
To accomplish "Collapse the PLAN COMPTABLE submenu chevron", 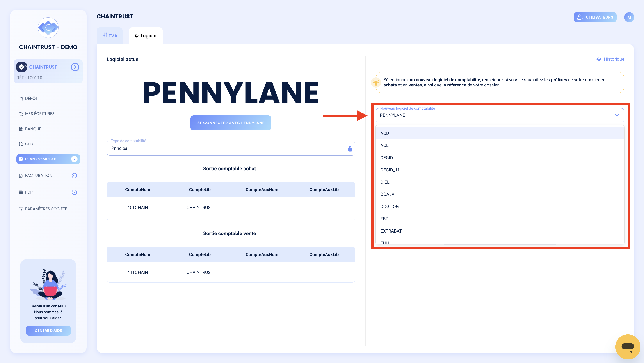I will pos(74,159).
